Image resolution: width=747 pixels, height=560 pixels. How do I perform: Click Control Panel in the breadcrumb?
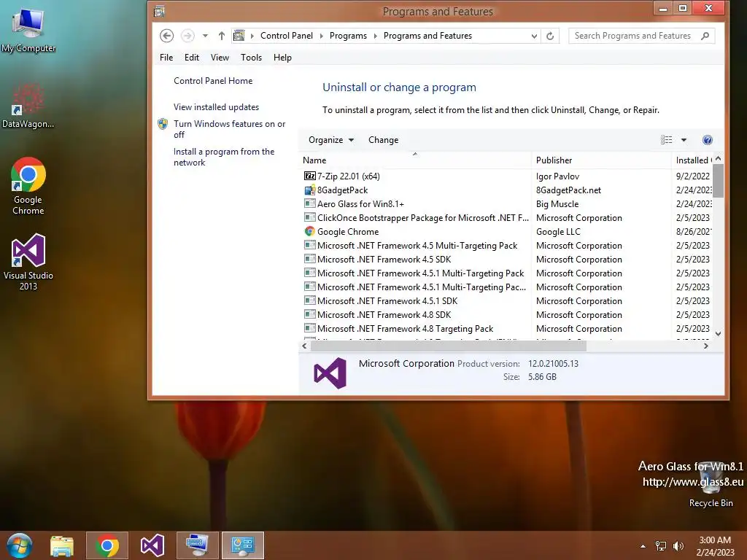(x=286, y=36)
